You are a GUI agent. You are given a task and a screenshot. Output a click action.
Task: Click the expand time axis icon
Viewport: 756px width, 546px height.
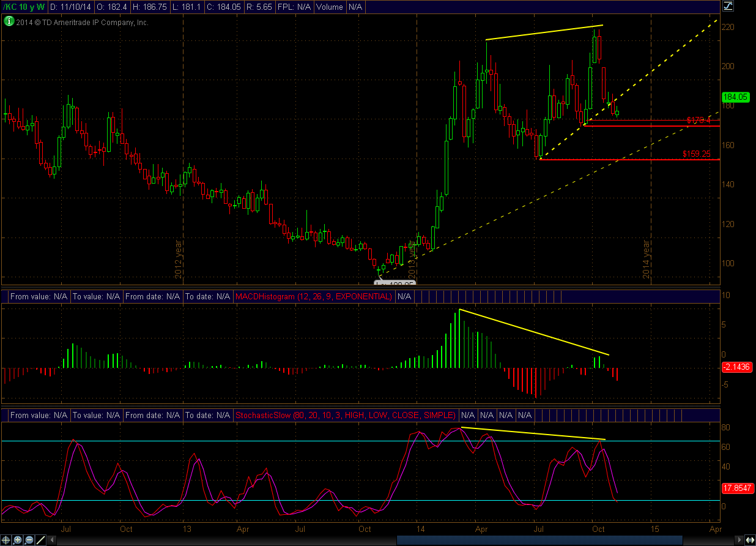pyautogui.click(x=750, y=540)
